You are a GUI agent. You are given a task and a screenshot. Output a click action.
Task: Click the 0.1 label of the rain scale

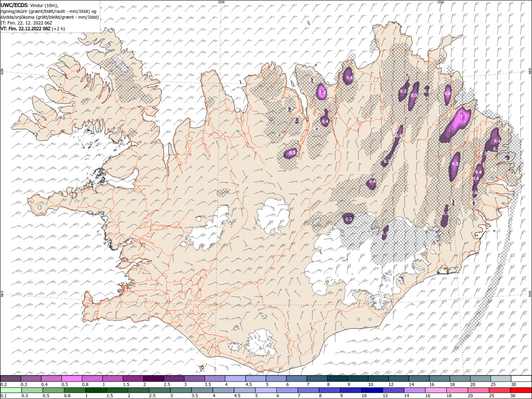pyautogui.click(x=3, y=396)
